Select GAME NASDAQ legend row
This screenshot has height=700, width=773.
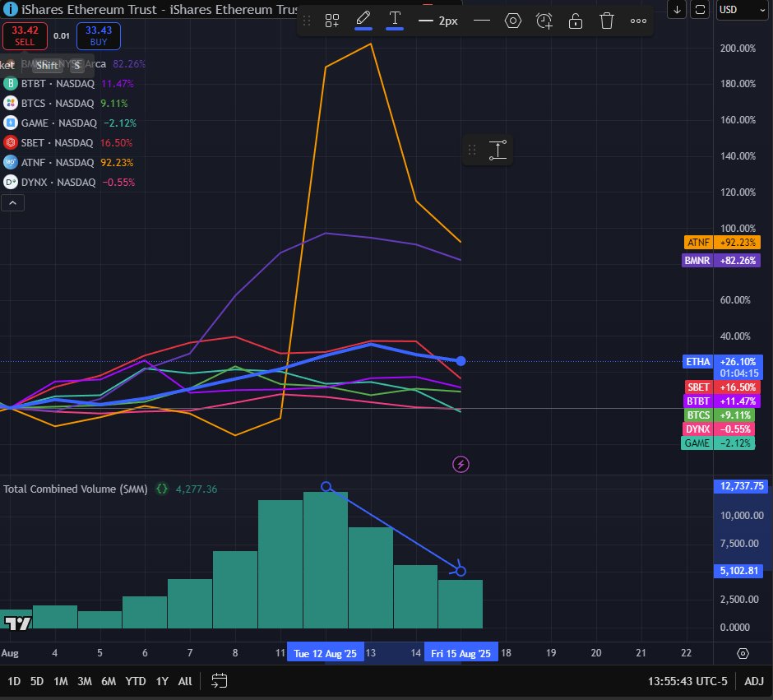pyautogui.click(x=71, y=123)
